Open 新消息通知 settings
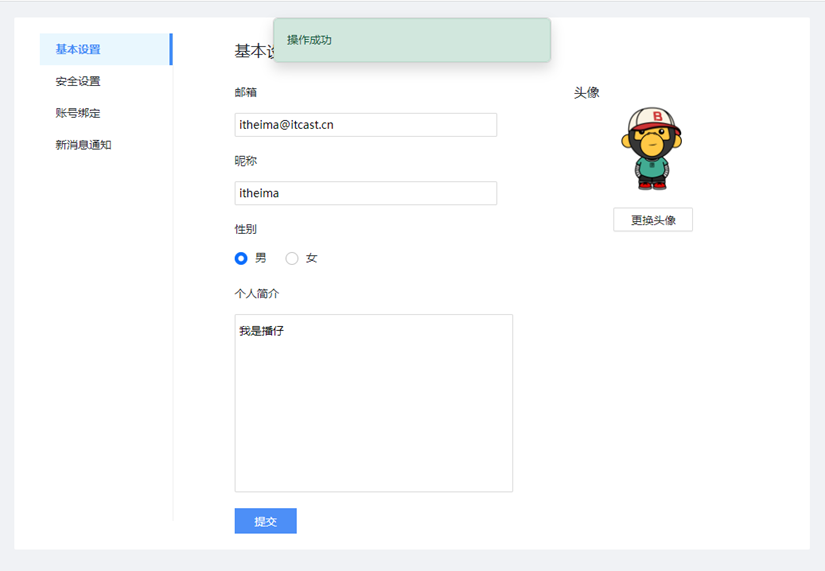The image size is (825, 571). point(83,145)
